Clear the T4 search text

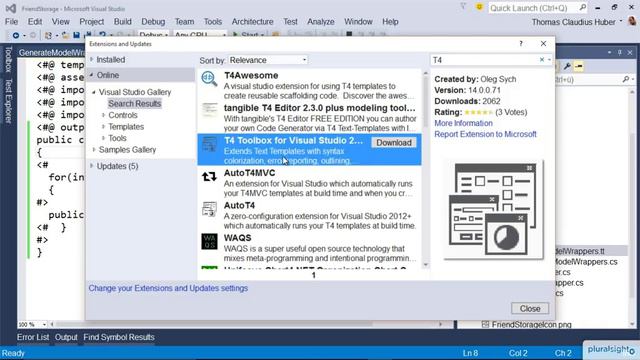pos(542,60)
